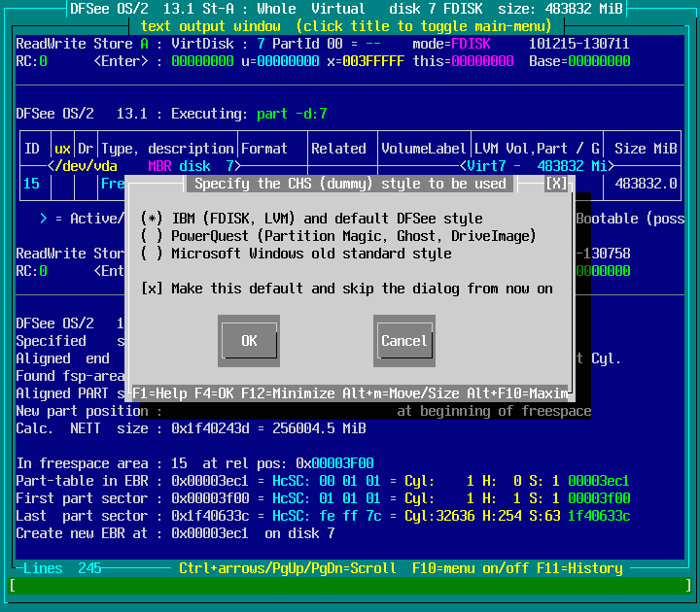
Task: Click the Ctrl+arrows/PgUp/PgDn=Scroll hint
Action: click(288, 568)
